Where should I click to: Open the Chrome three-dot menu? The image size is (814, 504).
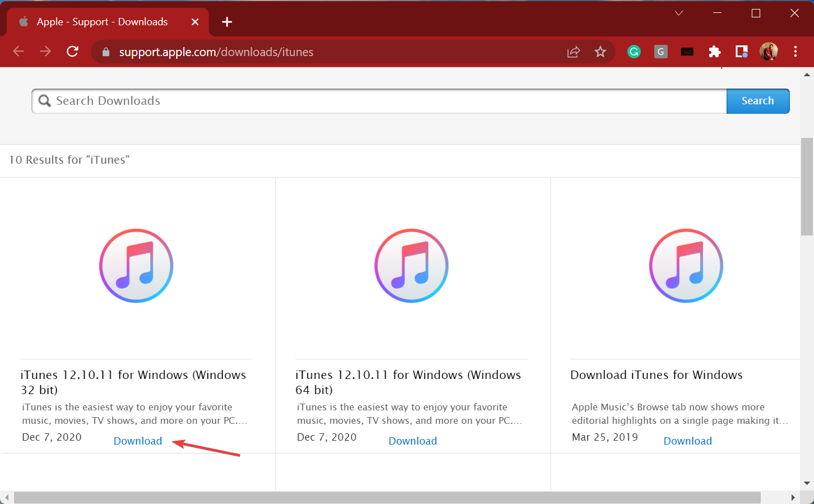click(x=795, y=51)
